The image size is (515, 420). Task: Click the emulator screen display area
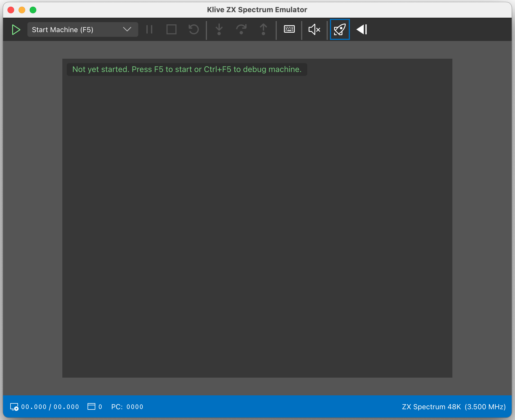coord(257,218)
